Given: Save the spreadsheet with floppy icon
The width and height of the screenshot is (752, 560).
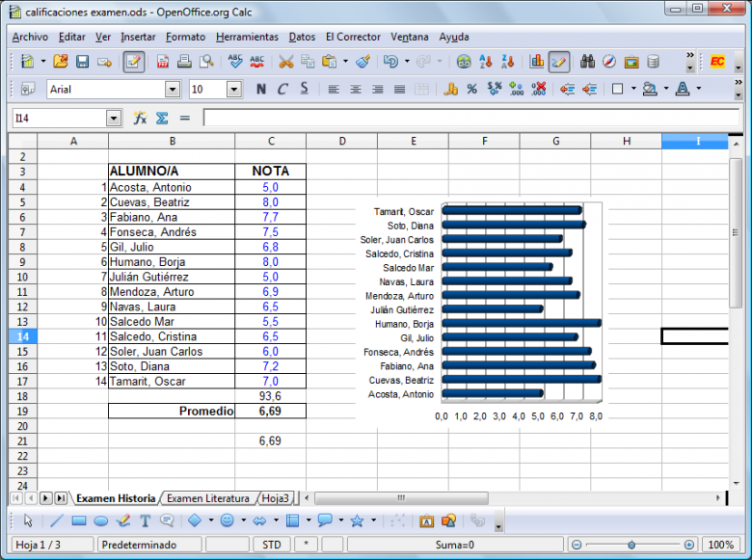Looking at the screenshot, I should point(83,62).
